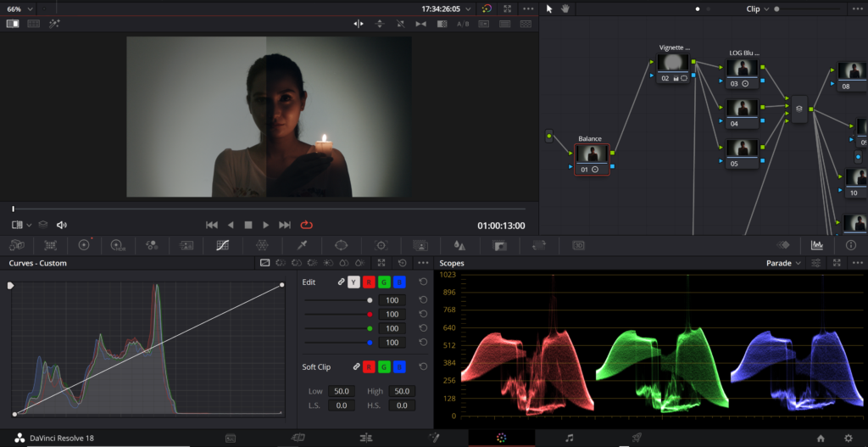Viewport: 868px width, 447px height.
Task: Switch to the Fairlight audio page
Action: point(570,438)
